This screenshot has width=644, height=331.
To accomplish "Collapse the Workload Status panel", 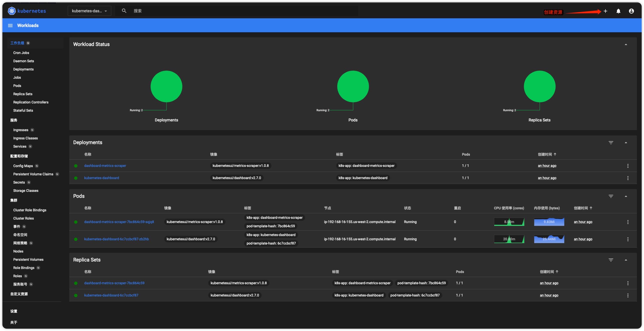I will [x=626, y=44].
